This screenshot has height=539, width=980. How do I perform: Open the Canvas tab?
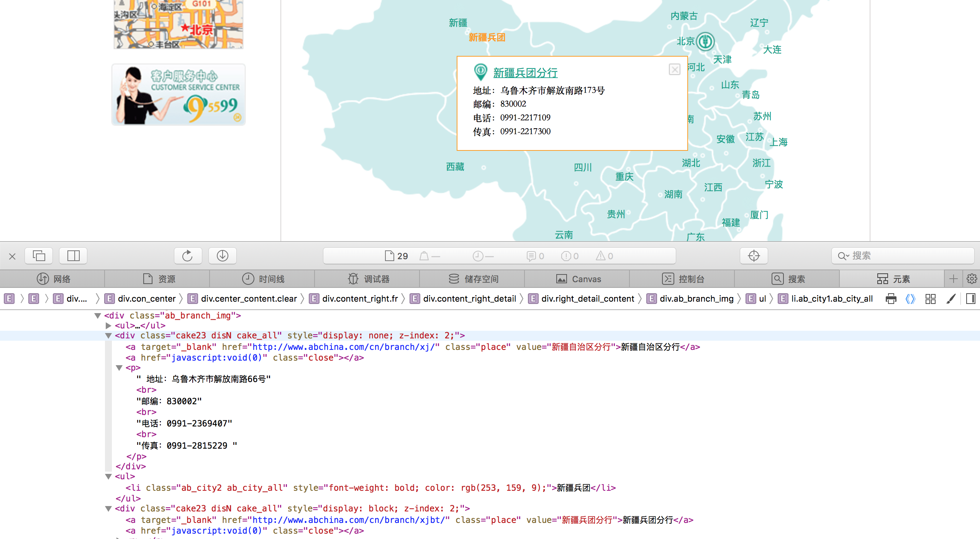(x=578, y=279)
